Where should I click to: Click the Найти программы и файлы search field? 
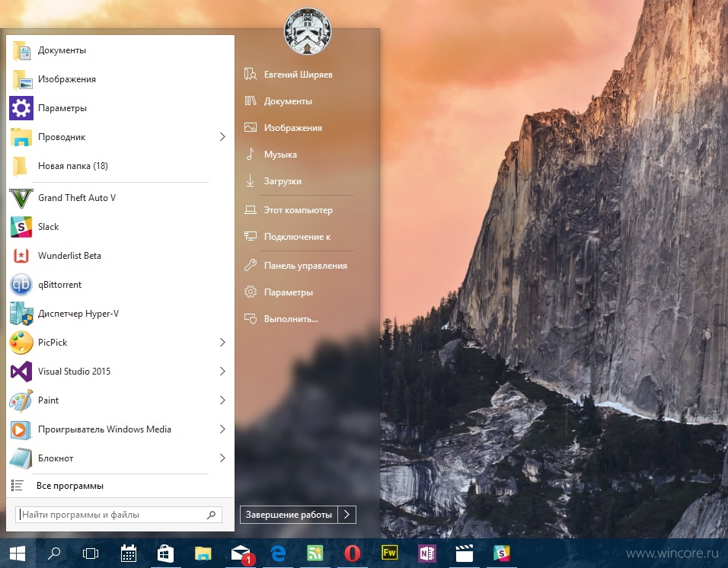click(119, 515)
